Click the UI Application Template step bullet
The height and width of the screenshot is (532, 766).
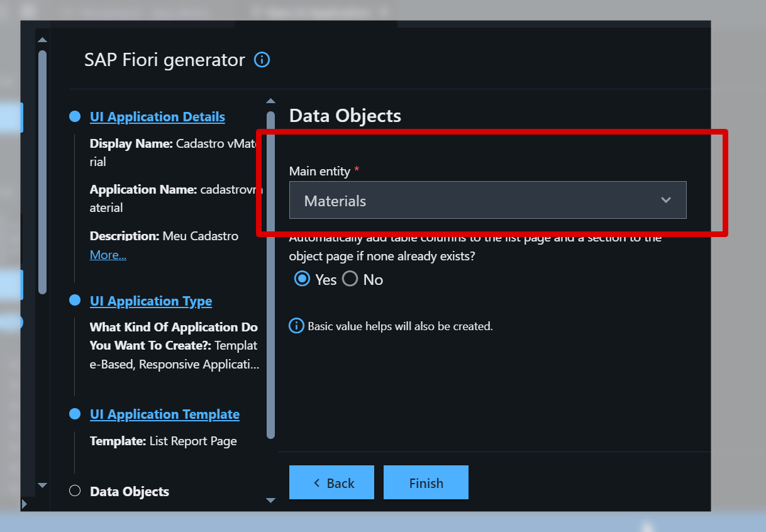(x=75, y=414)
